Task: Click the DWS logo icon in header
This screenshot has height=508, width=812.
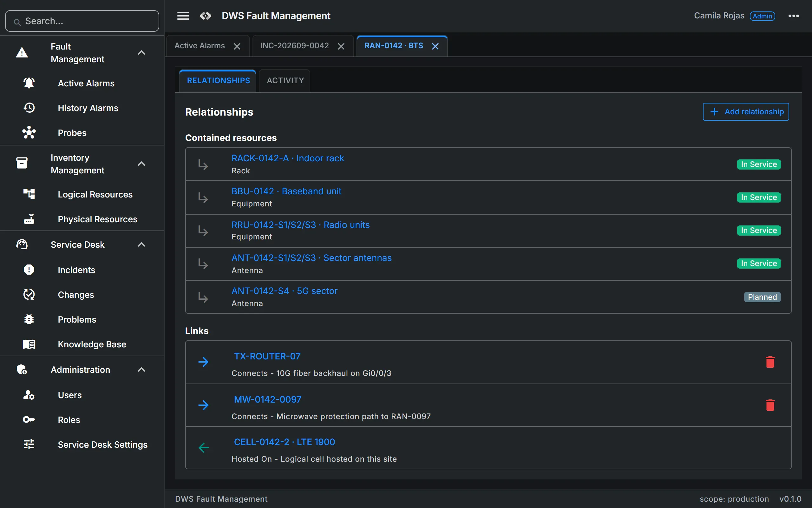Action: click(205, 16)
